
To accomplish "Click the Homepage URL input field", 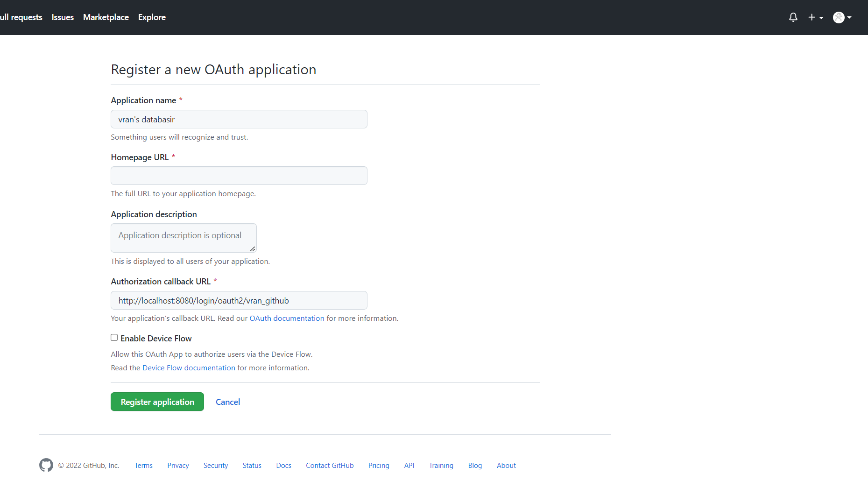I will click(239, 176).
